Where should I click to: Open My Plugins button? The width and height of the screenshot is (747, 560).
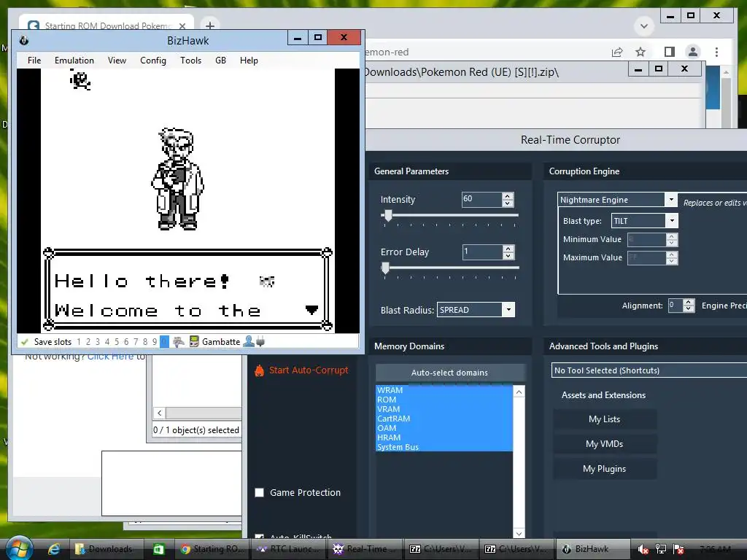605,469
